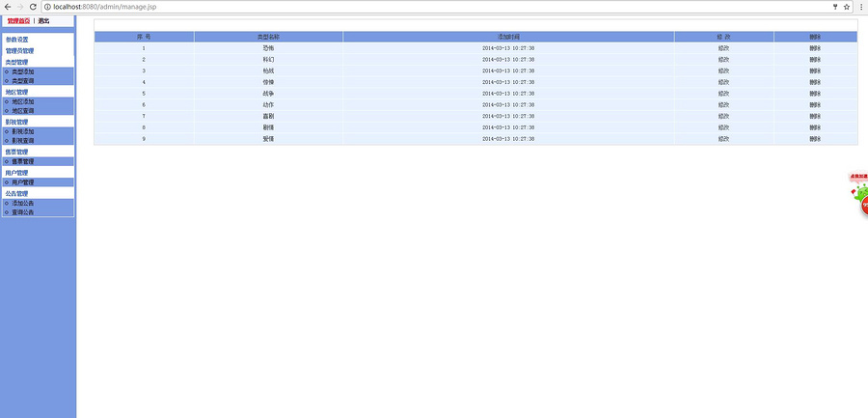The width and height of the screenshot is (868, 418).
Task: Collapse the 售票管理 section header
Action: [16, 152]
